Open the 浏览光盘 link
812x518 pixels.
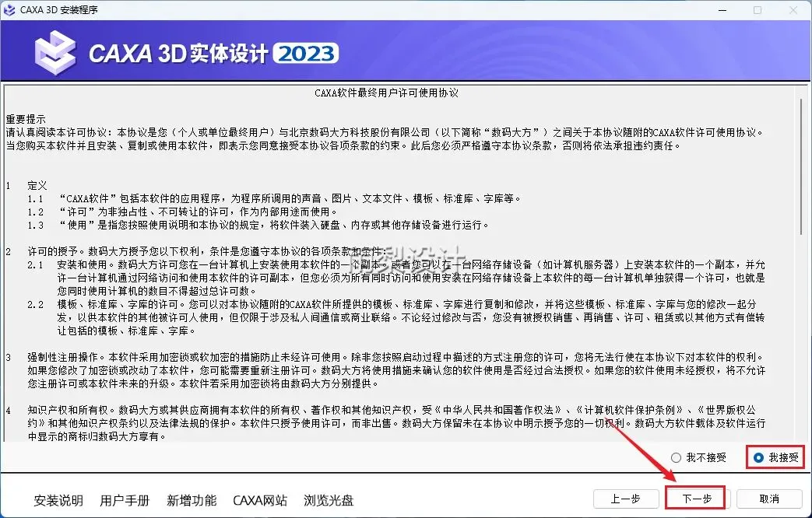pos(329,500)
